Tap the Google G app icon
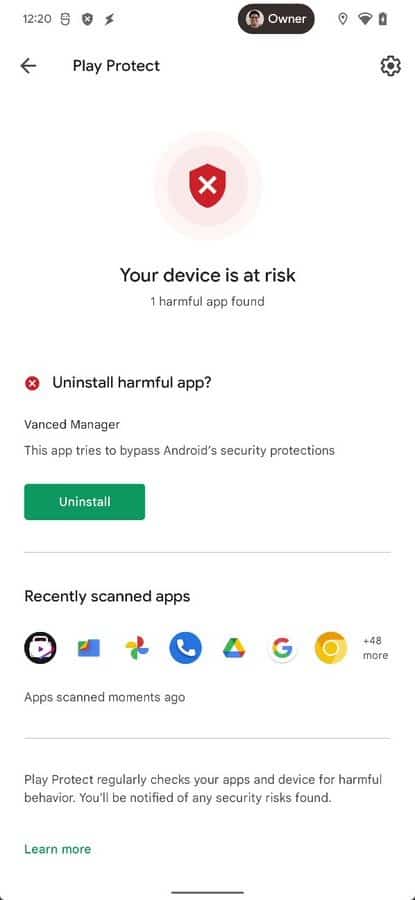 [x=282, y=648]
